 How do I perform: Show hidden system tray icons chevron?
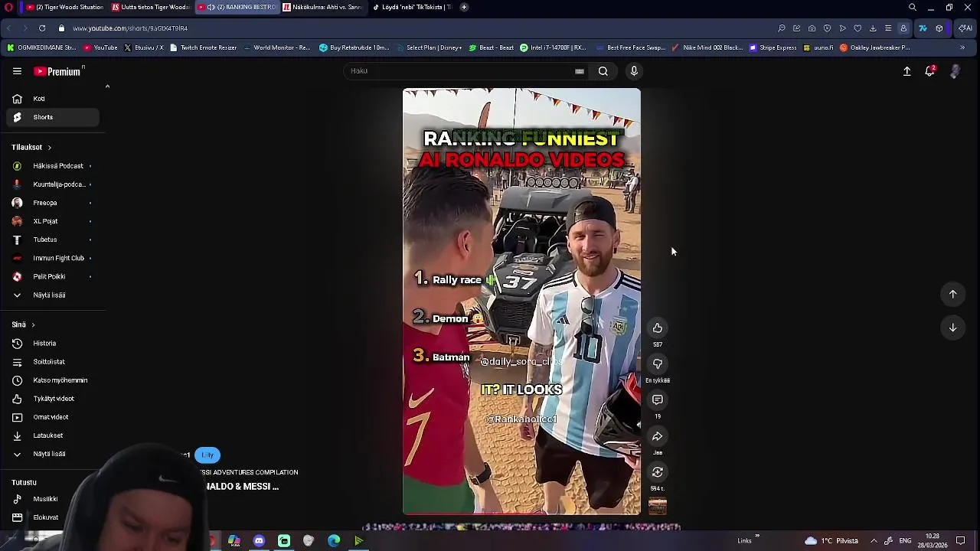click(874, 541)
